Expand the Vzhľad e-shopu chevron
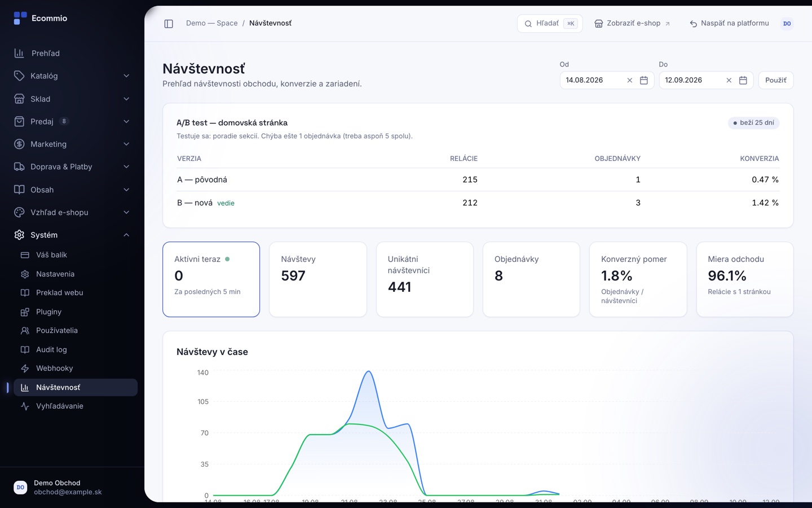 click(126, 212)
